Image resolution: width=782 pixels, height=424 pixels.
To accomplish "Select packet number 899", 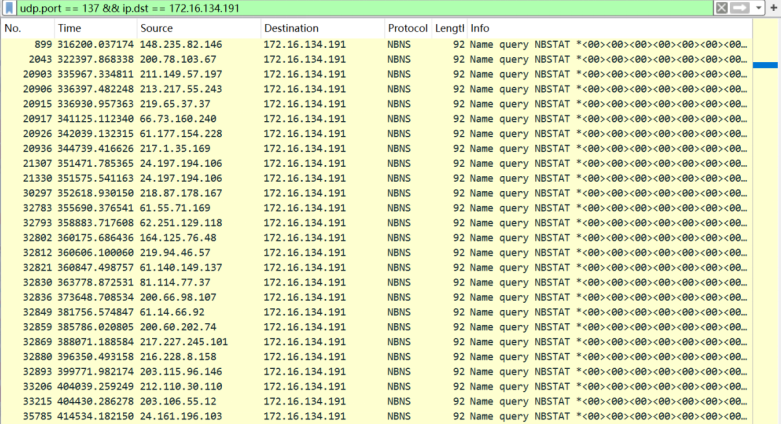I will click(43, 44).
